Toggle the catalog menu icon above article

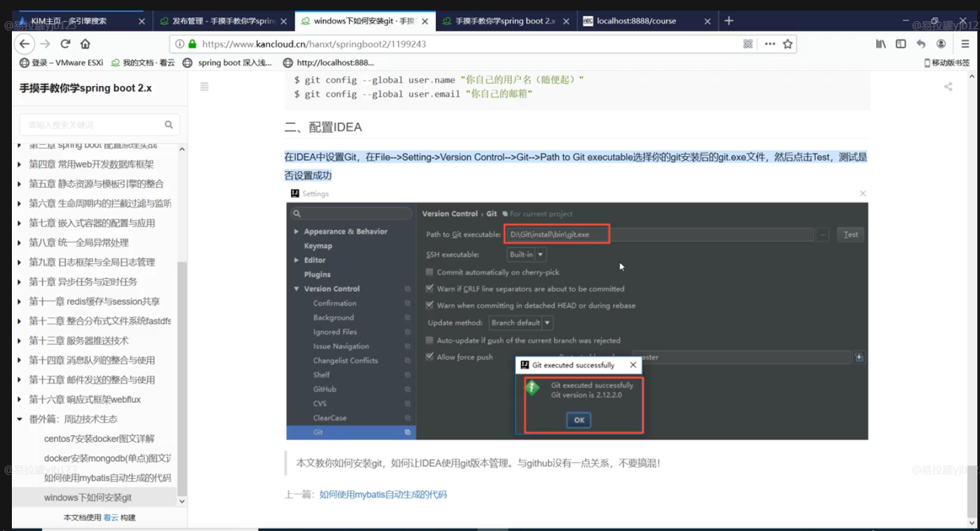204,87
